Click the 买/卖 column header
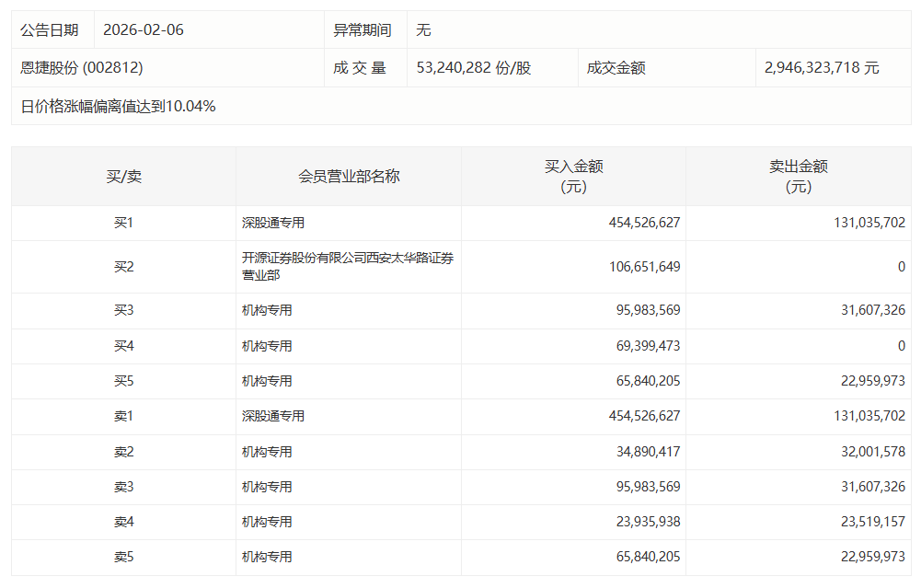This screenshot has height=588, width=921. point(123,177)
